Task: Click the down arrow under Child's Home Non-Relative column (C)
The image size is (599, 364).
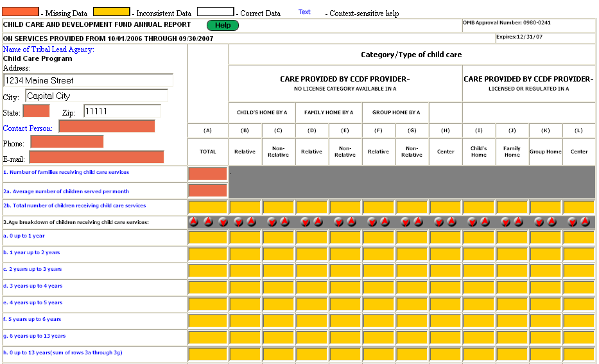Action: [x=272, y=222]
